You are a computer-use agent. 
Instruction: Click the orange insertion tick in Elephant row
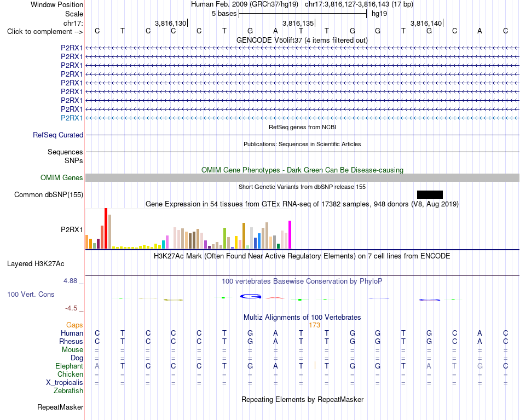[x=315, y=366]
